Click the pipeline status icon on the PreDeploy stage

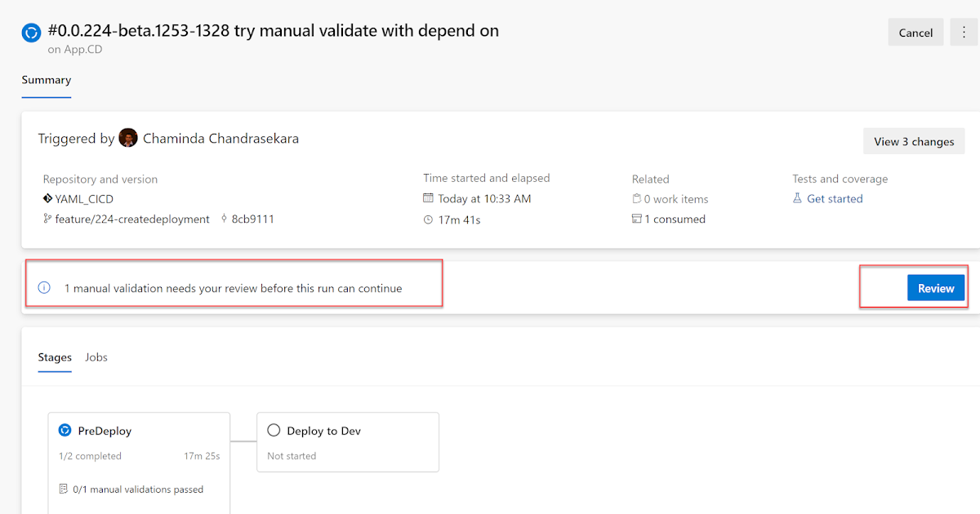(65, 430)
